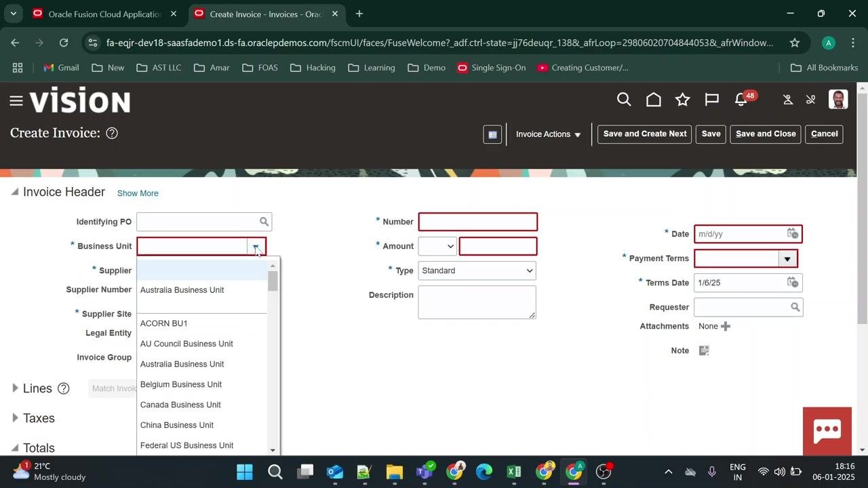Click the panel toggle icon beside Invoice Actions
This screenshot has height=488, width=868.
coord(493,134)
